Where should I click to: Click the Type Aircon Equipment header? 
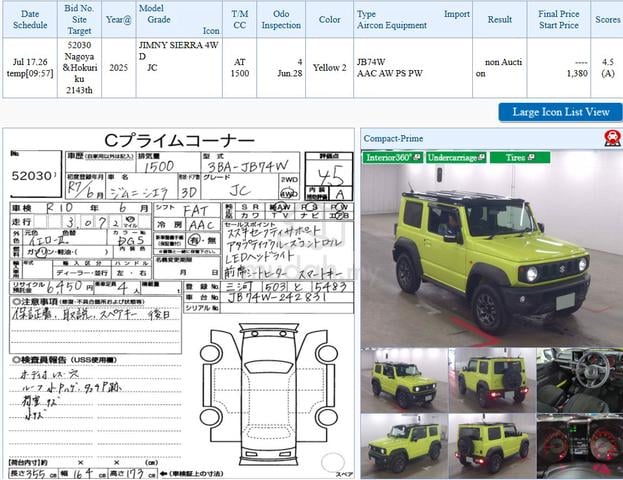[413, 19]
